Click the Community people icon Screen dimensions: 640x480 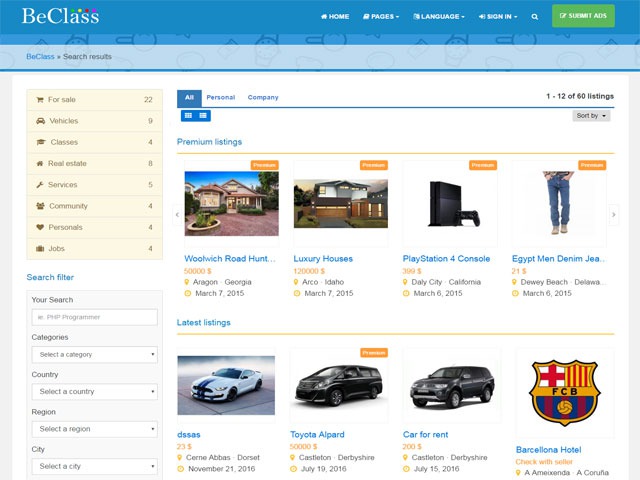pos(40,206)
